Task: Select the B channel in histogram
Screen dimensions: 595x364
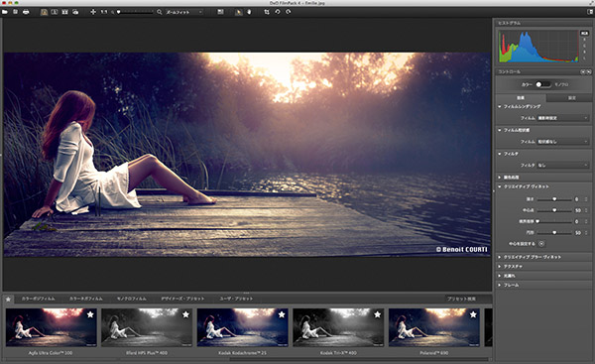Action: 584,52
